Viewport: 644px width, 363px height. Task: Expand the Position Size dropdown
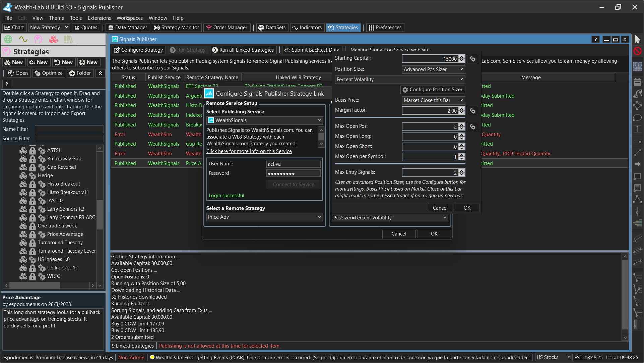[433, 69]
